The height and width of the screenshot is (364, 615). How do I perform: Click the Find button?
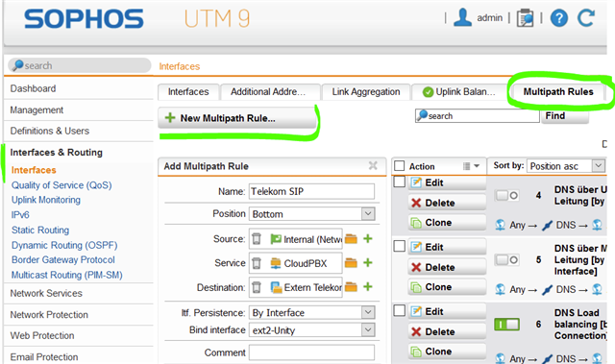(564, 116)
